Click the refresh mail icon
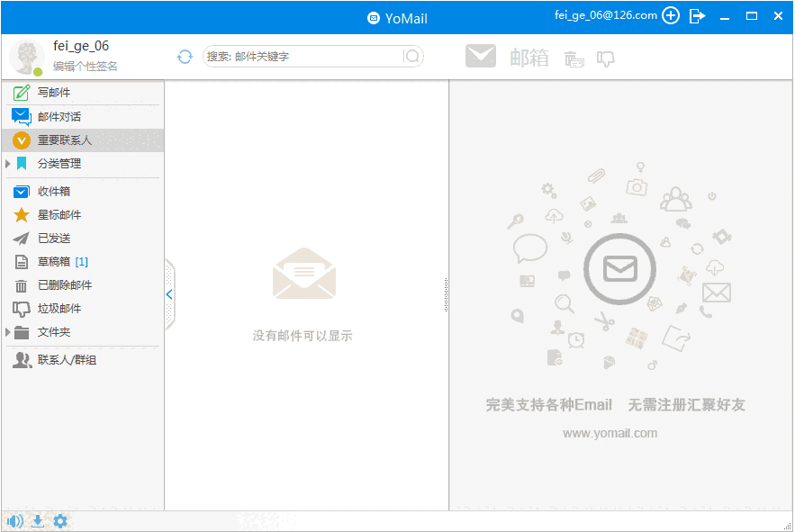Image resolution: width=795 pixels, height=532 pixels. click(185, 57)
